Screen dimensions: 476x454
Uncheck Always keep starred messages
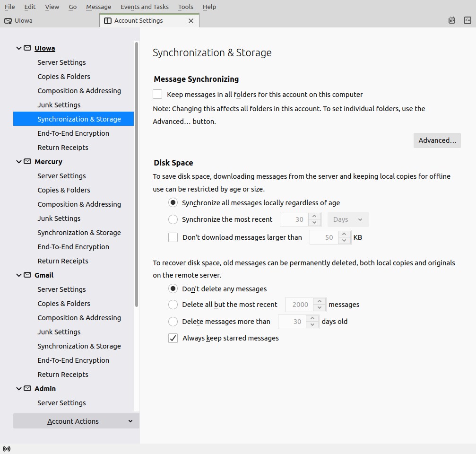pos(173,338)
